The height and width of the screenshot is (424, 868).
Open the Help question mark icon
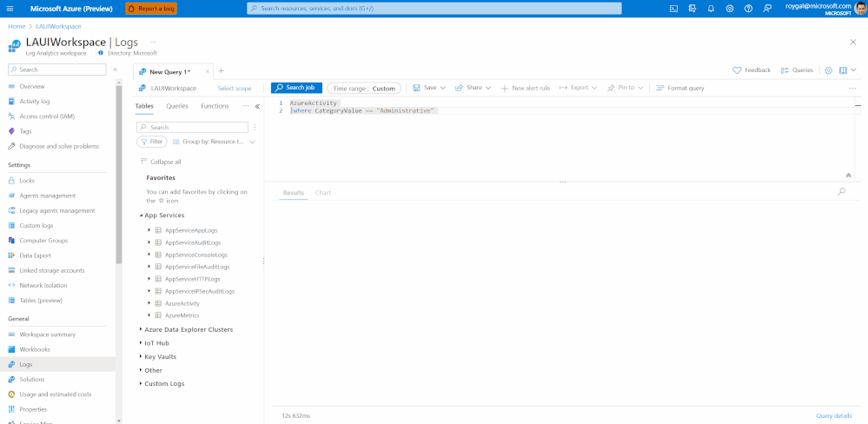click(x=748, y=9)
